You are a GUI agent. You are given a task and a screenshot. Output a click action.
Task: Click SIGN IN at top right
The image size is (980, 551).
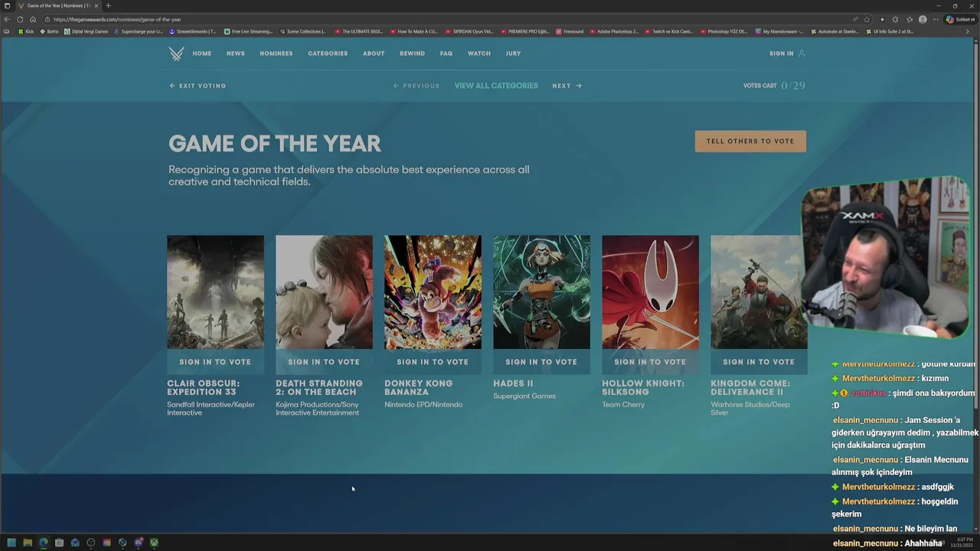tap(787, 54)
